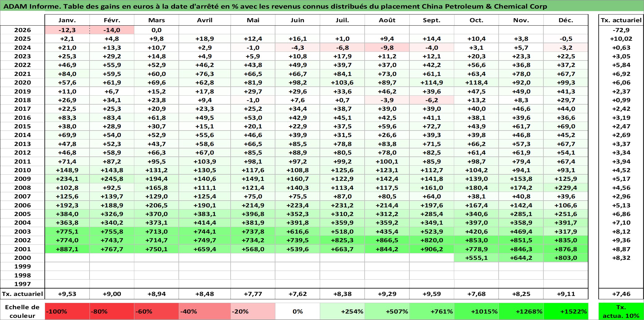Image resolution: width=644 pixels, height=320 pixels.
Task: Click the 2001 row label
Action: pos(23,249)
